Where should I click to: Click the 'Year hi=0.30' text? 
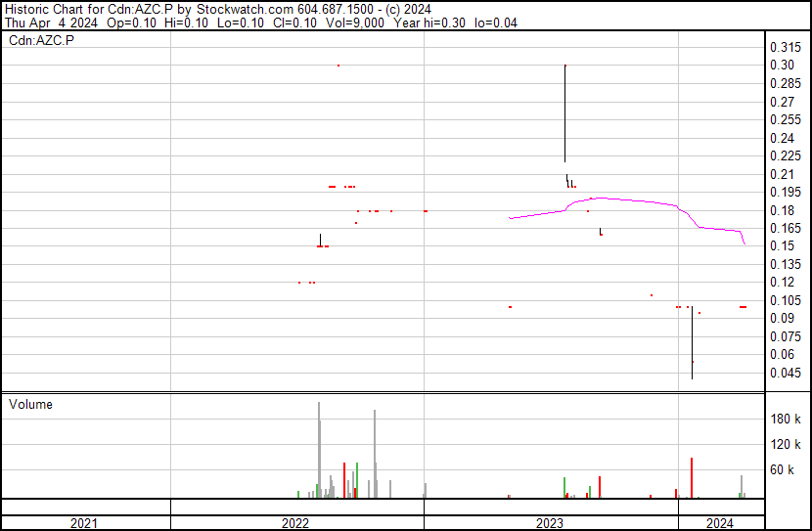point(429,22)
